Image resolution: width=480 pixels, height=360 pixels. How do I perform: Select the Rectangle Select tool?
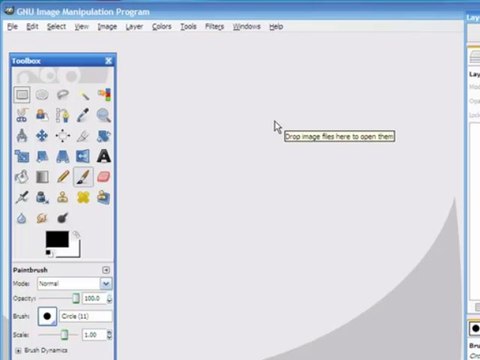pos(22,95)
